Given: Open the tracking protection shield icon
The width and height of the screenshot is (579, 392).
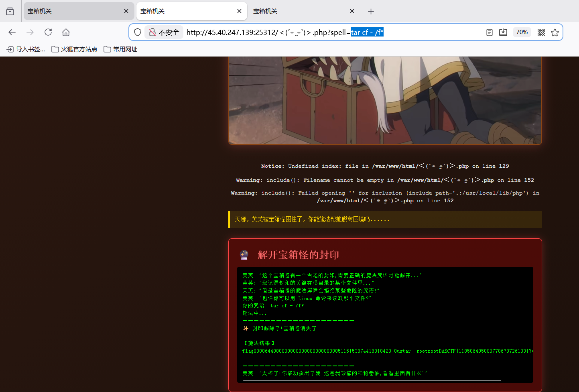Looking at the screenshot, I should [x=138, y=32].
